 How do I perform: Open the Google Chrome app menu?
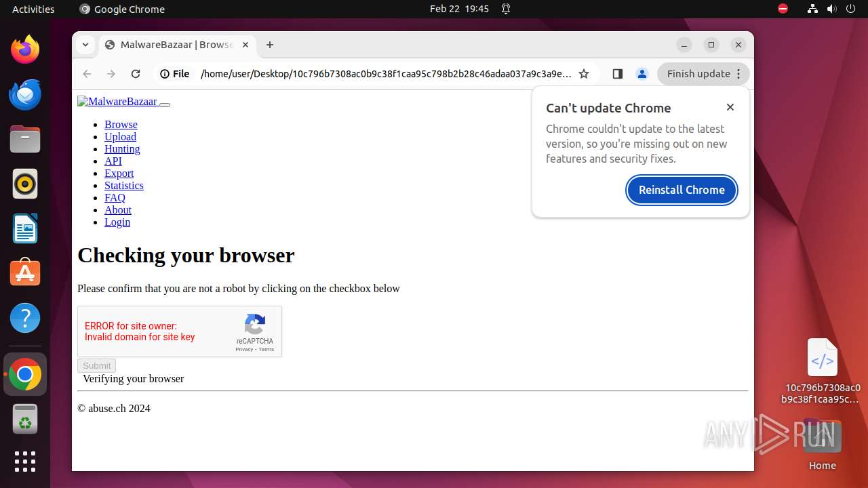coord(122,9)
